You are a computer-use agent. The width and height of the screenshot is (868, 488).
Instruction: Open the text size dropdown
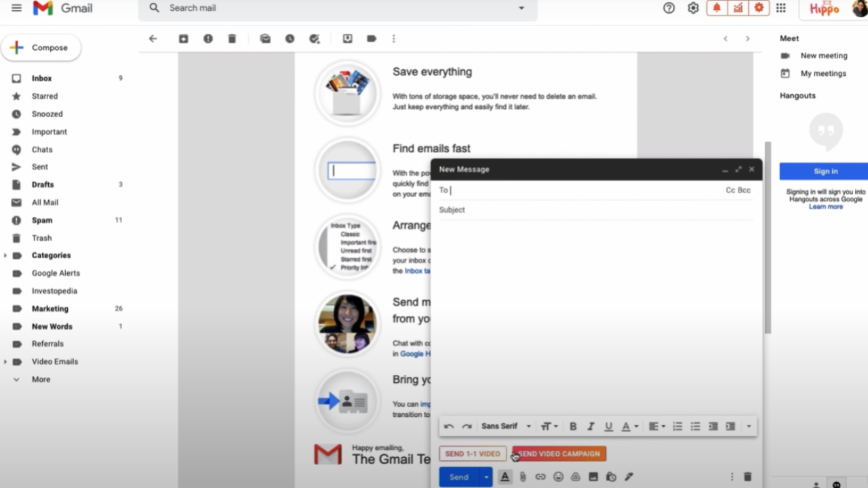pos(549,426)
